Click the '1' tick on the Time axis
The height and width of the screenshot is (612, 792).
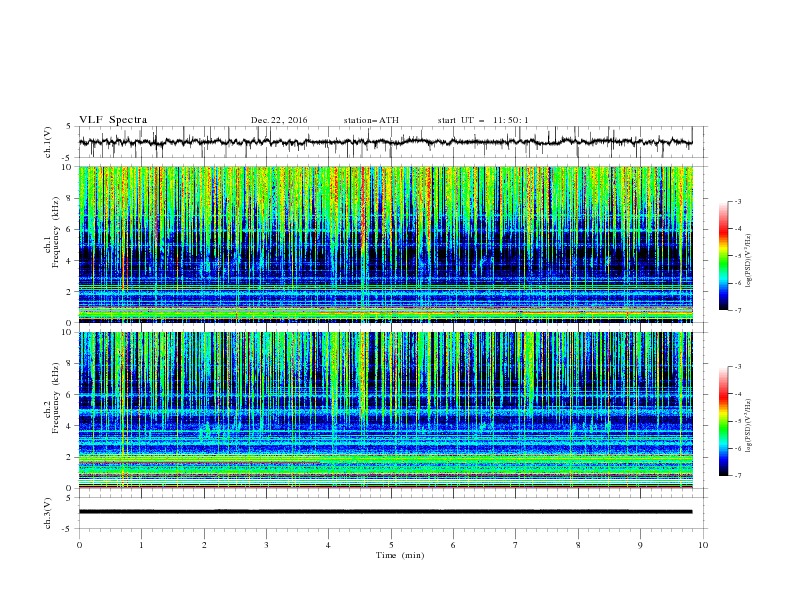[141, 545]
